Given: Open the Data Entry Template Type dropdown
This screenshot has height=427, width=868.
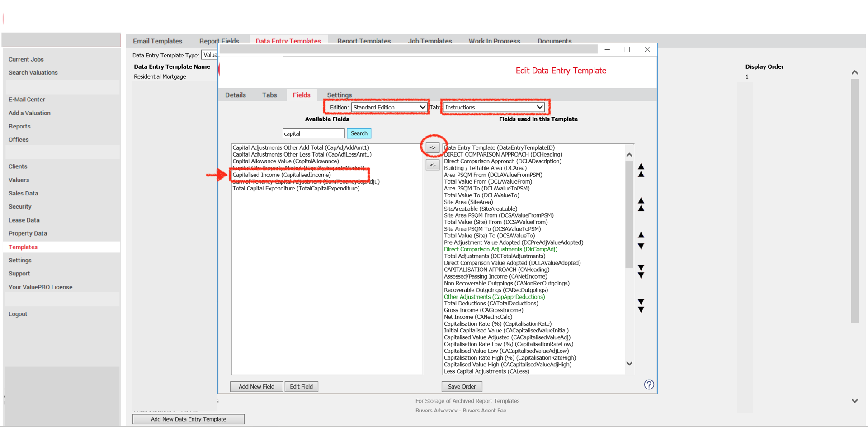Looking at the screenshot, I should (210, 55).
